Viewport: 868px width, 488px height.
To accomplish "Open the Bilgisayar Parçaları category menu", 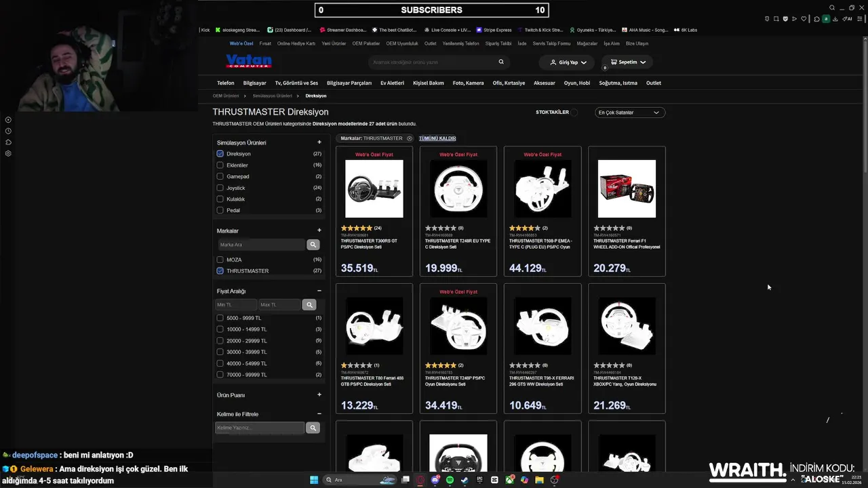I will 349,83.
